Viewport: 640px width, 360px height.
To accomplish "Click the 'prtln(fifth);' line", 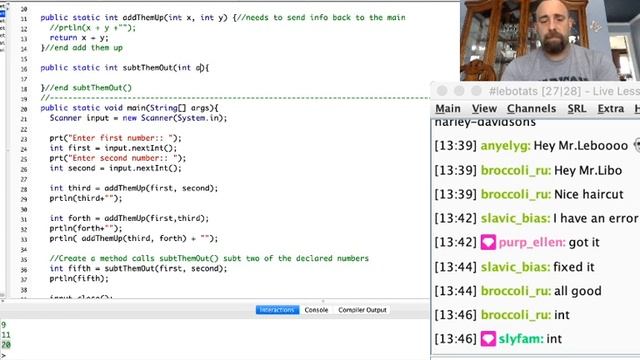I will coord(79,278).
